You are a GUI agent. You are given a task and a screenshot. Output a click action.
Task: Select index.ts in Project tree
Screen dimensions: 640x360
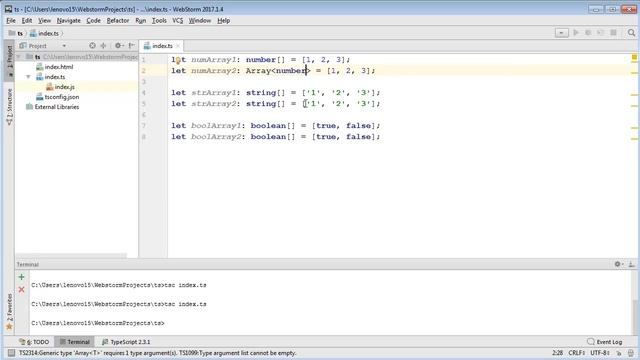[51, 77]
